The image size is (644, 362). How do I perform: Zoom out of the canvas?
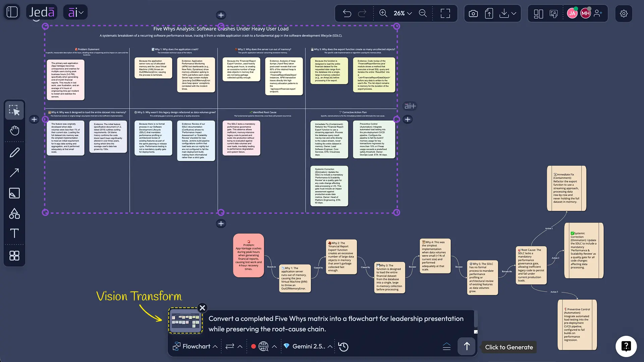423,13
